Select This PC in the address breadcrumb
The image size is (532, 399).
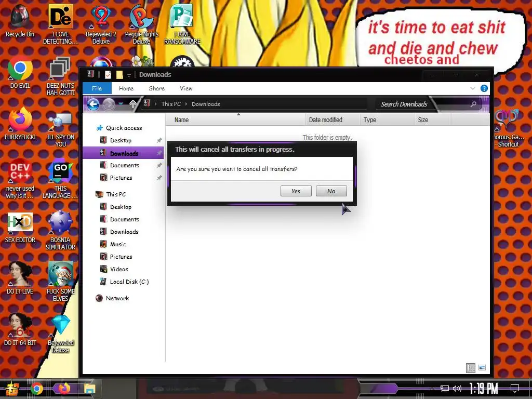coord(171,104)
